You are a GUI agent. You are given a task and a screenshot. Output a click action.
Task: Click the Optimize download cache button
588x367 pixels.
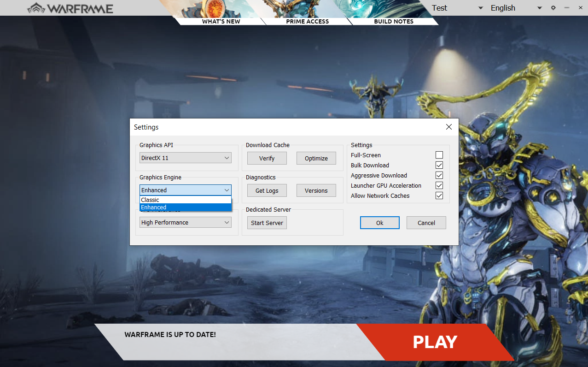pos(316,158)
